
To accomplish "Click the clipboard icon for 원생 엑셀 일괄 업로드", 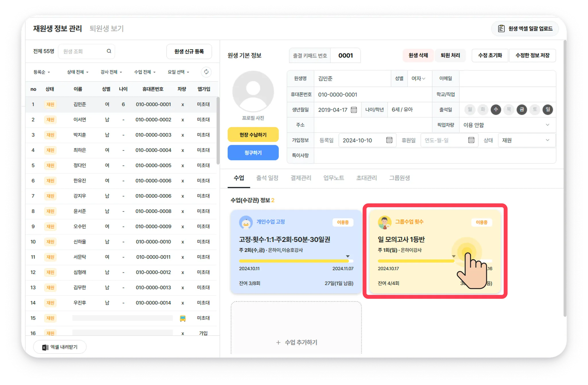I will 501,28.
